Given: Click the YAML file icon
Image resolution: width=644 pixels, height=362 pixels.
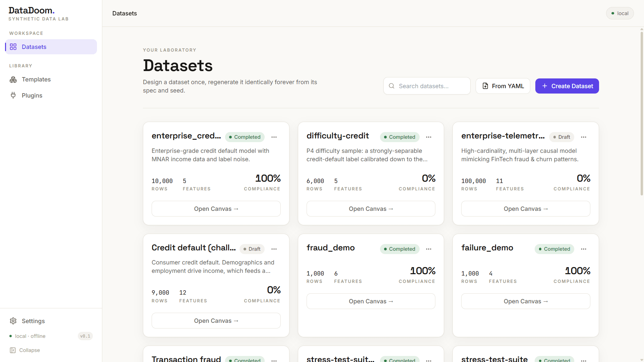Looking at the screenshot, I should tap(485, 86).
